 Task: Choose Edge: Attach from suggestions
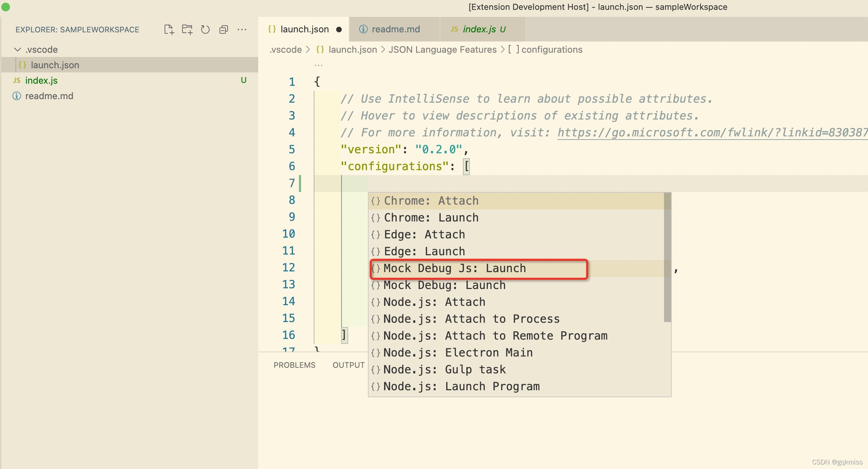coord(516,235)
